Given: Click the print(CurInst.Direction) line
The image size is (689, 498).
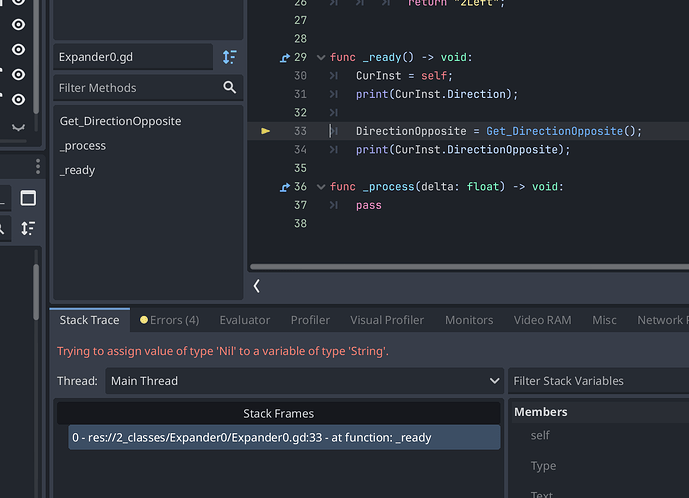Looking at the screenshot, I should pyautogui.click(x=437, y=94).
